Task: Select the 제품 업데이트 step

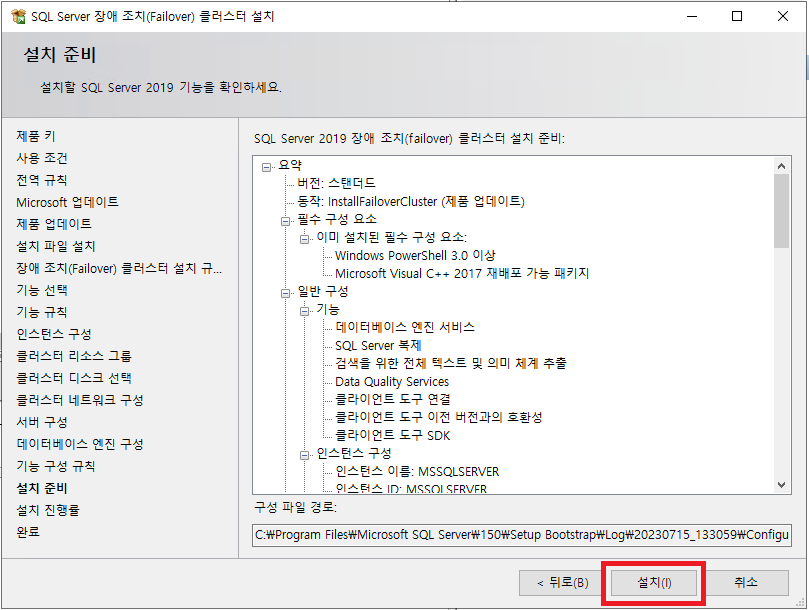Action: click(54, 224)
